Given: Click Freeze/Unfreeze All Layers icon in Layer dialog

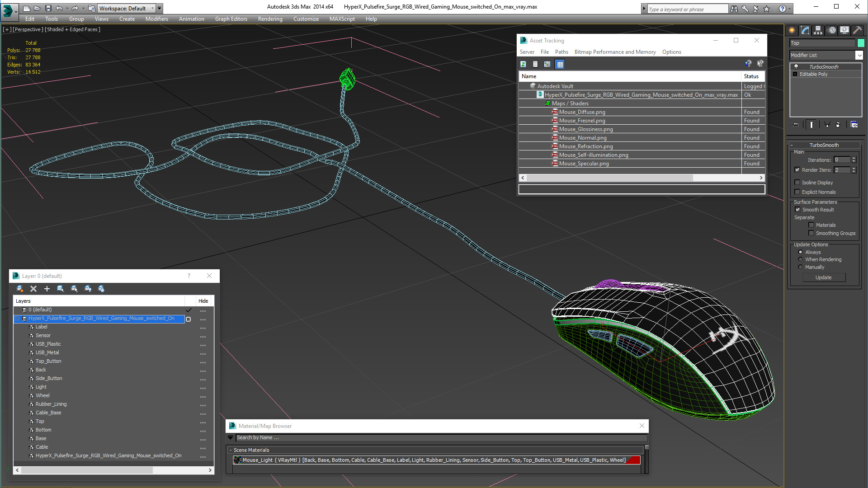Looking at the screenshot, I should click(x=101, y=289).
